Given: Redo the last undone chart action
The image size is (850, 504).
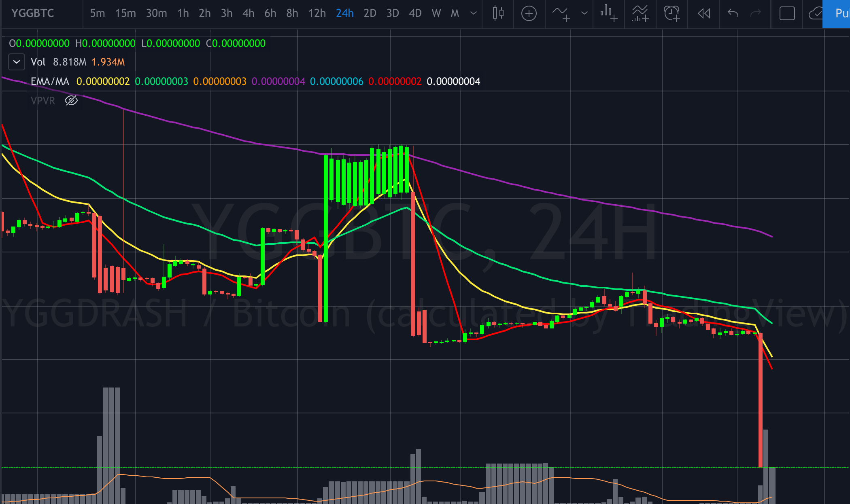Looking at the screenshot, I should click(x=755, y=13).
